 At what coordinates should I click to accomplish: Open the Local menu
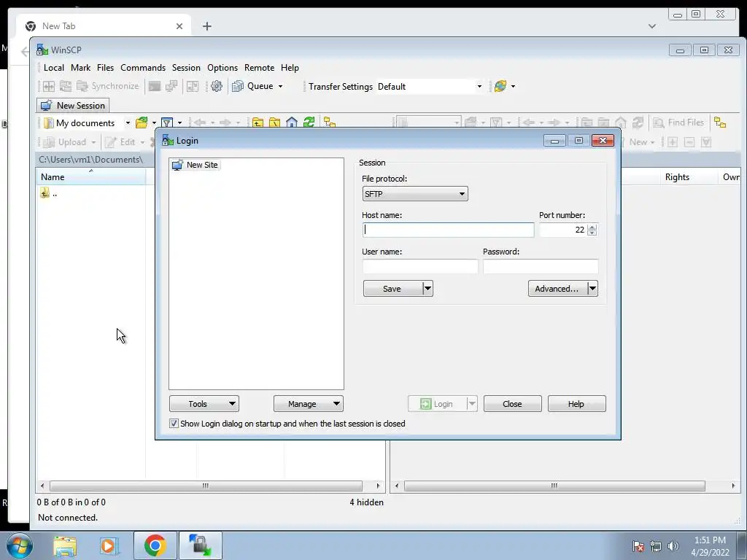(x=54, y=68)
